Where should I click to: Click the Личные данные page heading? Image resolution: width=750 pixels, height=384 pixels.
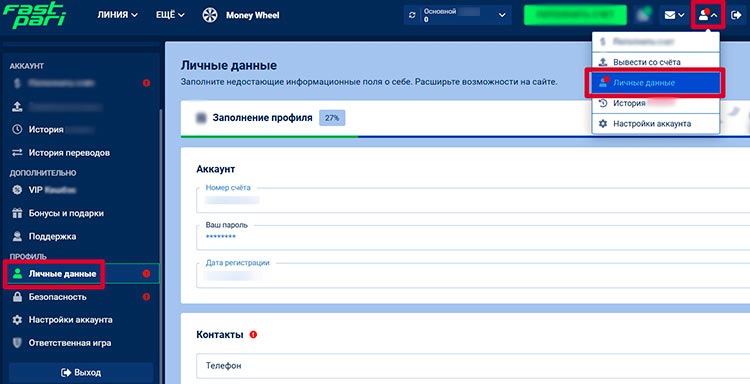[229, 66]
